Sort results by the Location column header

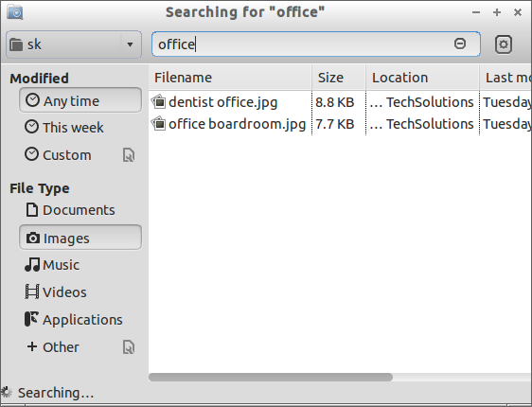pyautogui.click(x=422, y=78)
